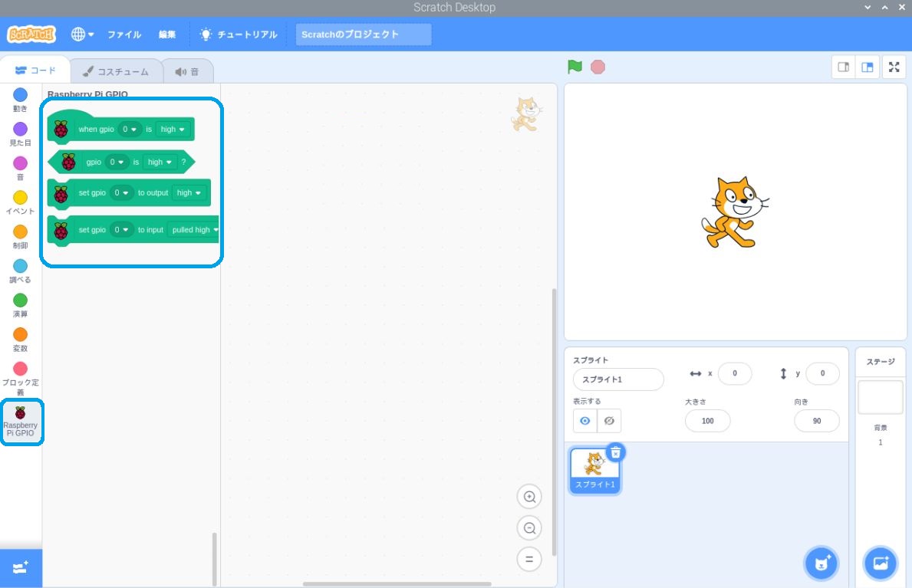Open gpio number dropdown in set-input block
Viewport: 912px width, 588px height.
[x=121, y=230]
